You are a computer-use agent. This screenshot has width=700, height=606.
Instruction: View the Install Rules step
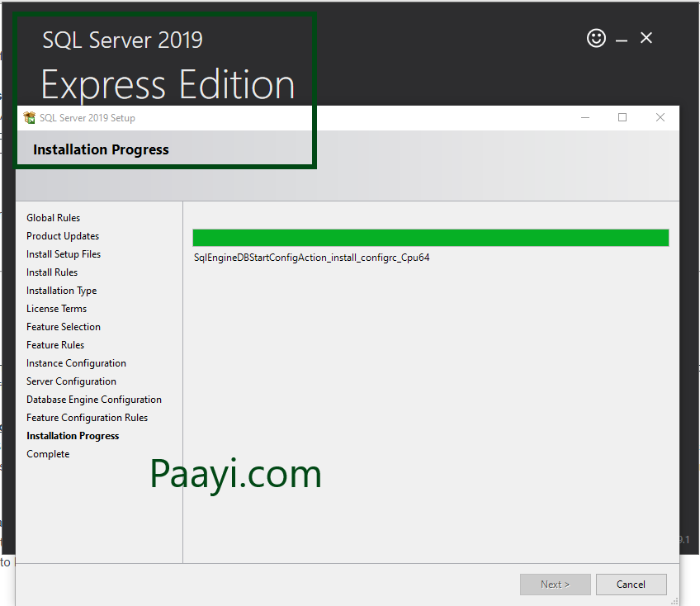(x=52, y=272)
